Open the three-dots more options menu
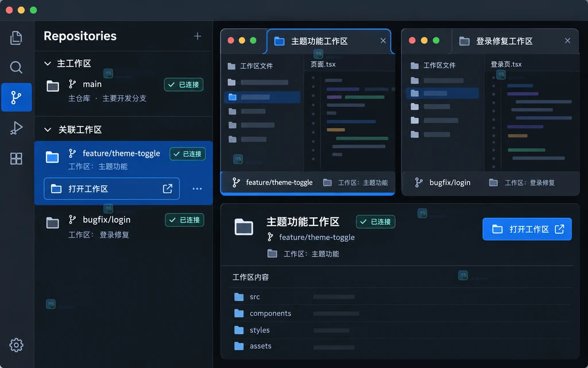This screenshot has width=588, height=368. [198, 189]
